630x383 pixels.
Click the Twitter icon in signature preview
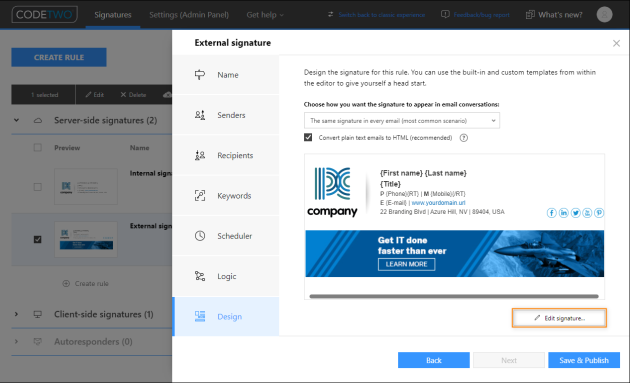[x=575, y=213]
